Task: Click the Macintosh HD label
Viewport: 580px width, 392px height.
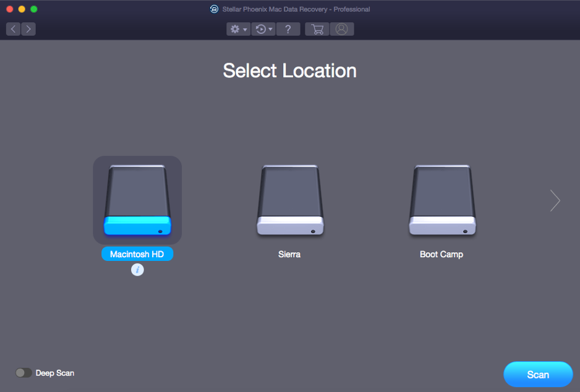Action: click(137, 254)
